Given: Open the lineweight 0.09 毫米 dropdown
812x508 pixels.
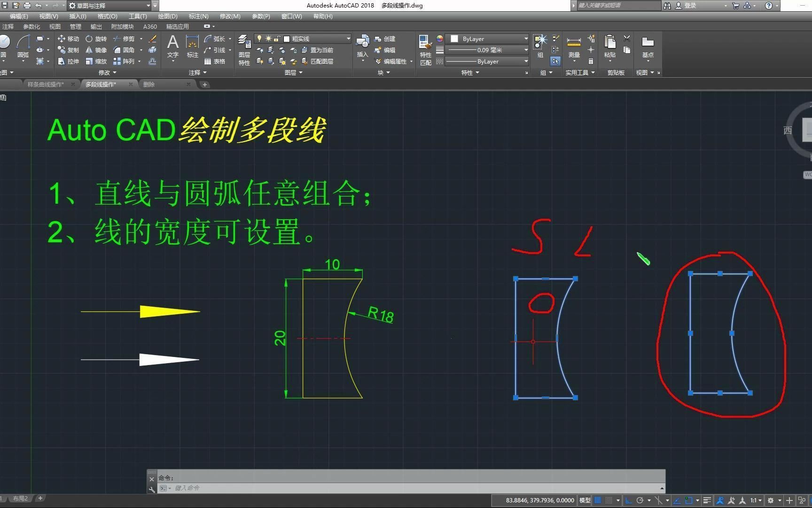Looking at the screenshot, I should coord(525,50).
